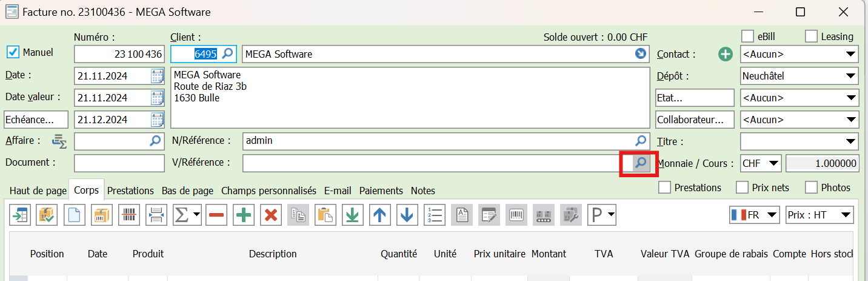
Task: Expand the Etat dropdown showing <Aucun>
Action: [800, 98]
